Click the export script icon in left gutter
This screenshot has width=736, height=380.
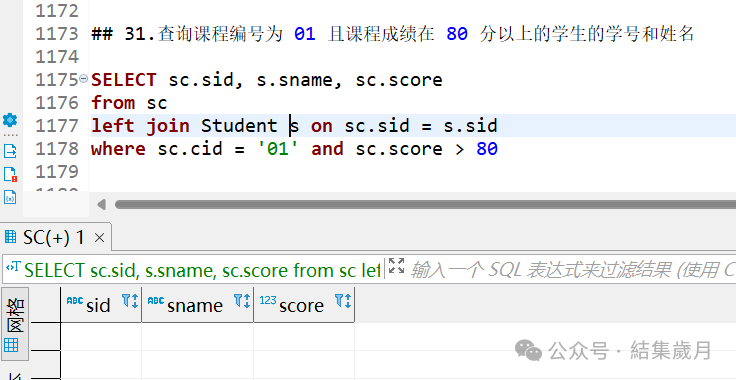tap(10, 151)
